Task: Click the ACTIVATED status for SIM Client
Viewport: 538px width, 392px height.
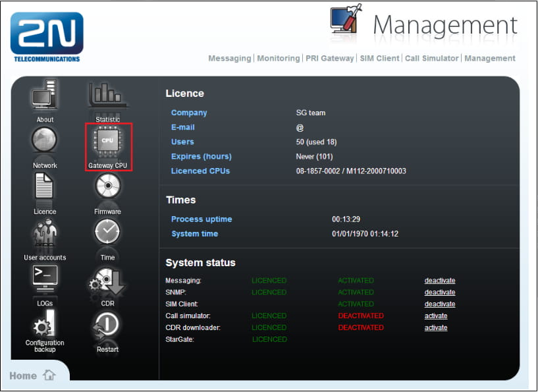Action: click(x=356, y=304)
